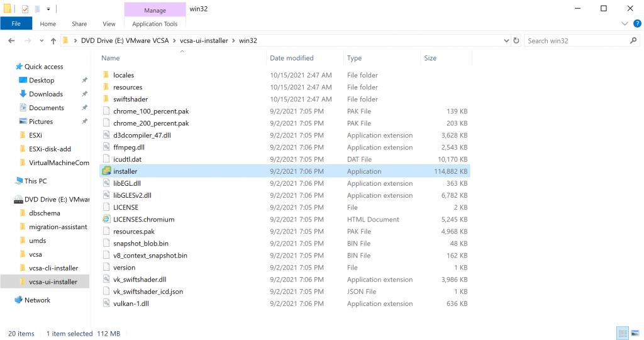Switch to the Share ribbon tab
The height and width of the screenshot is (340, 644).
[79, 24]
